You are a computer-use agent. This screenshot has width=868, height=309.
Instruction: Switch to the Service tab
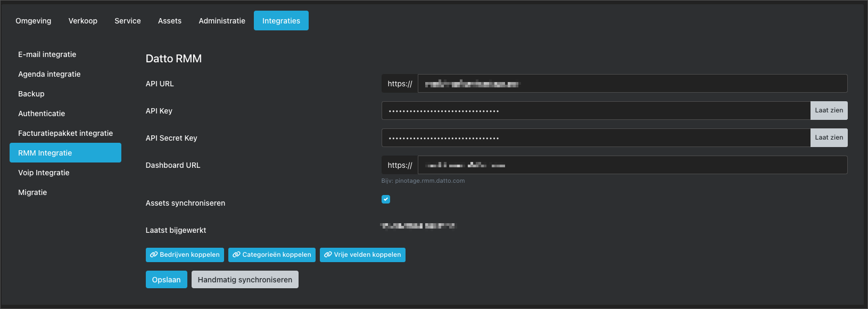[x=128, y=21]
